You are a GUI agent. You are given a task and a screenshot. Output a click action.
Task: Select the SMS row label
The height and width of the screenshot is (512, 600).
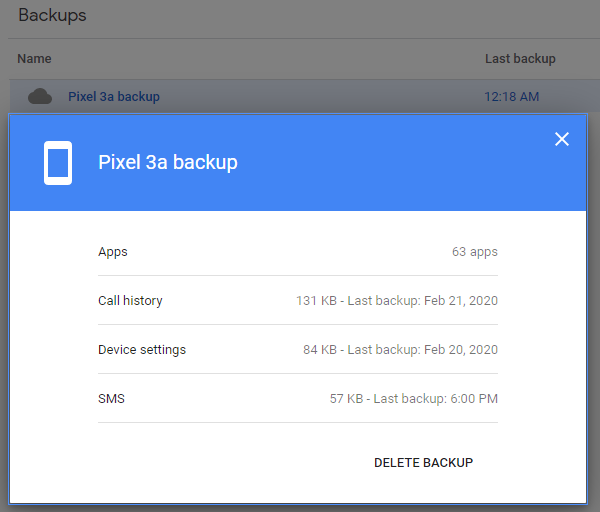(x=111, y=399)
